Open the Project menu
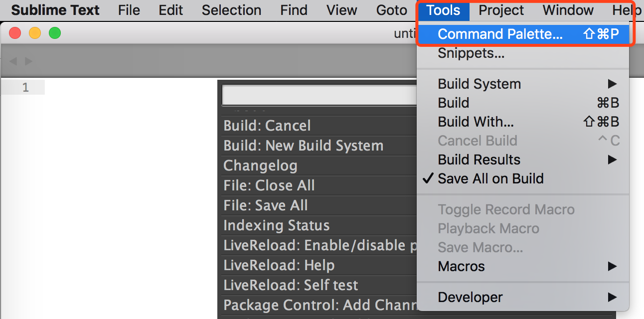This screenshot has height=319, width=644. click(501, 10)
